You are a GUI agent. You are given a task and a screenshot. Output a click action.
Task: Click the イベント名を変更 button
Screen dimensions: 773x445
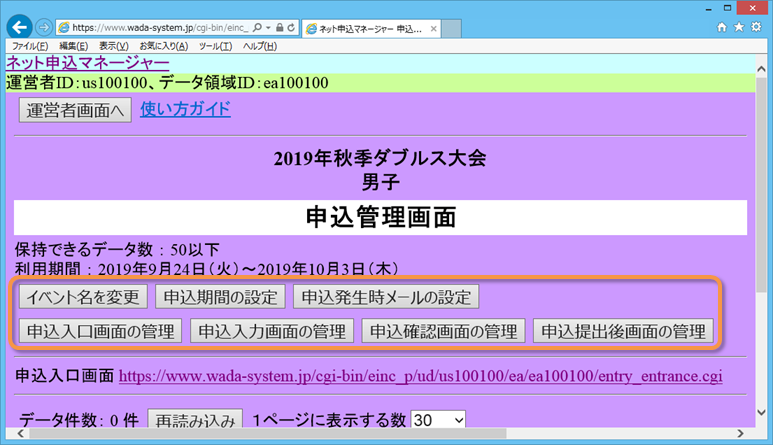coord(83,297)
